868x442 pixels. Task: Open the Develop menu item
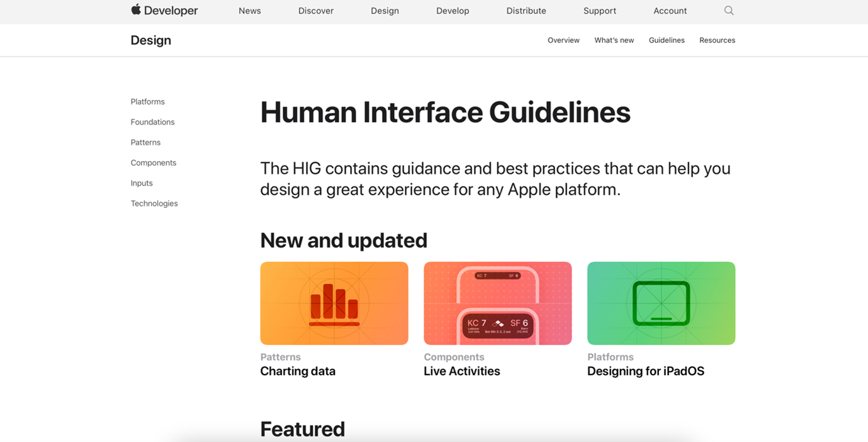453,11
